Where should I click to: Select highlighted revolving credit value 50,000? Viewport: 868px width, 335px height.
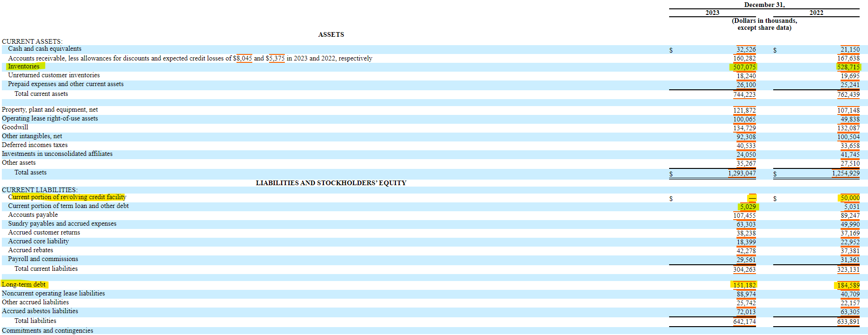pos(850,198)
